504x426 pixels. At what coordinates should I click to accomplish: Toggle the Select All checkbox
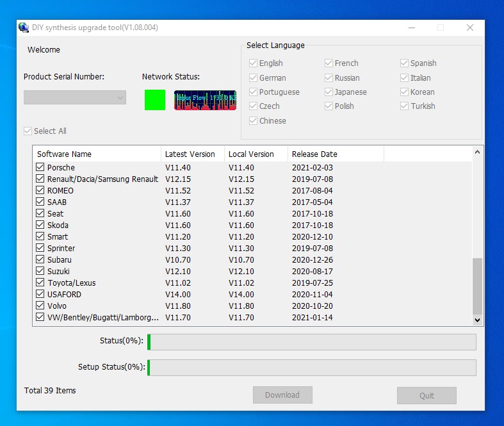click(x=28, y=131)
